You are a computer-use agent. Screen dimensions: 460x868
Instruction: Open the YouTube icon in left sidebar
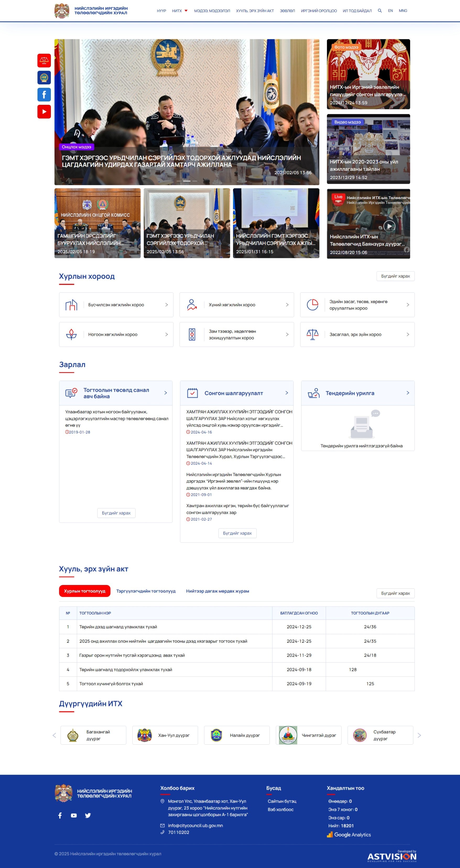tap(44, 112)
